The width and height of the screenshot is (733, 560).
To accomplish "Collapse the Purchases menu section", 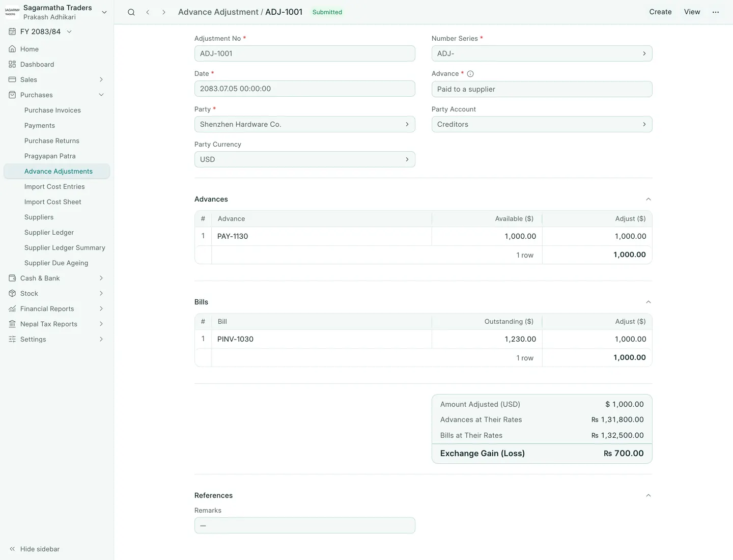I will tap(101, 95).
